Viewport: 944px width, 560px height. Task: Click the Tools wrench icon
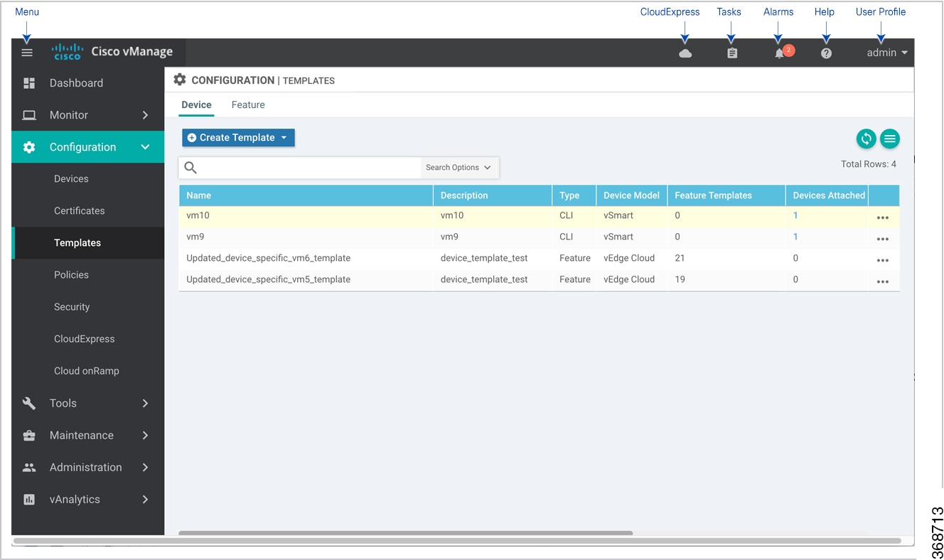tap(29, 403)
